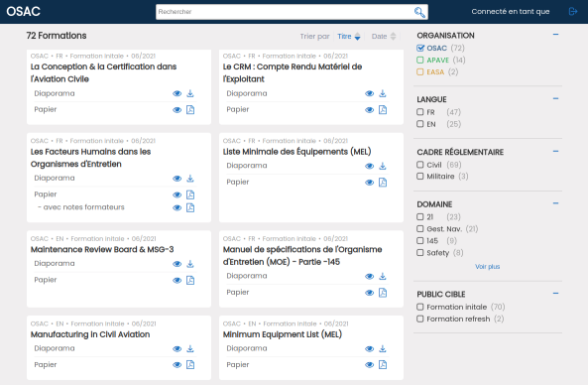The width and height of the screenshot is (588, 385).
Task: Sort formations by Date
Action: tap(384, 37)
